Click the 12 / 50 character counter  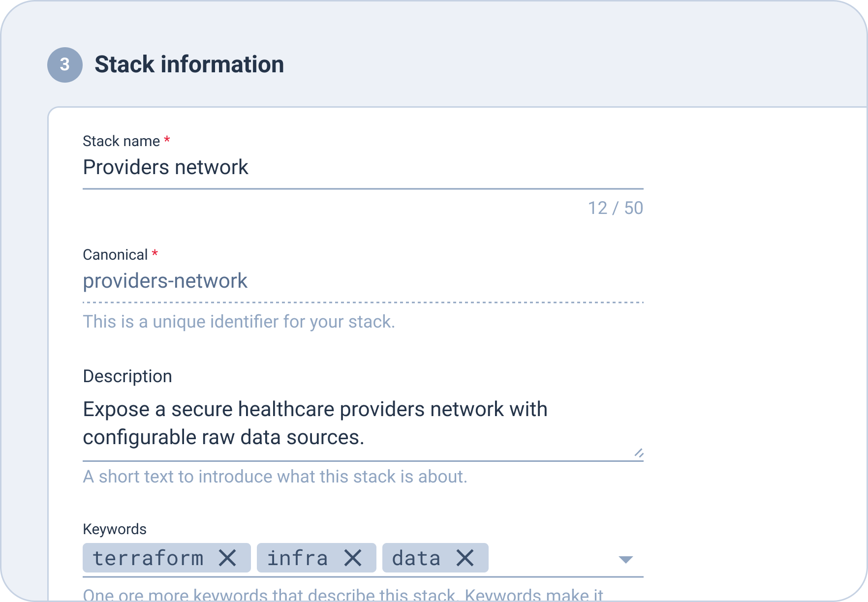[615, 208]
